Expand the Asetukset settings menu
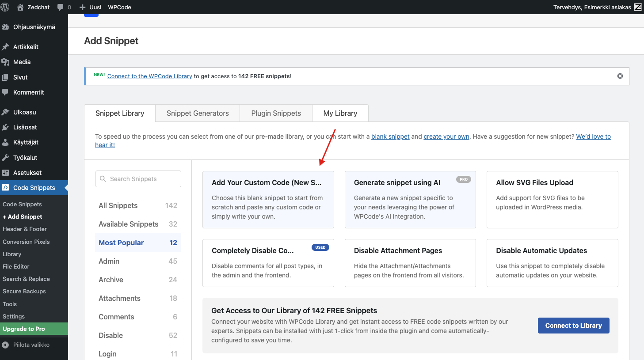644x360 pixels. (27, 173)
